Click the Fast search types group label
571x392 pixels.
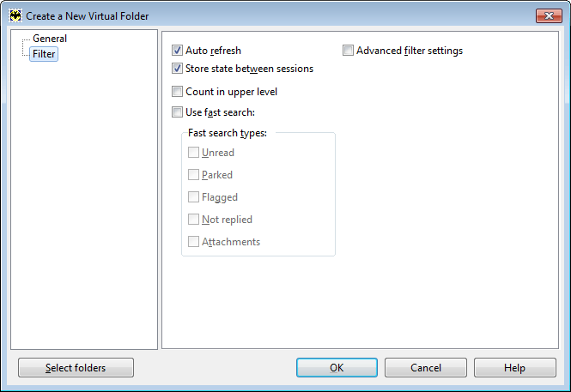[x=228, y=133]
